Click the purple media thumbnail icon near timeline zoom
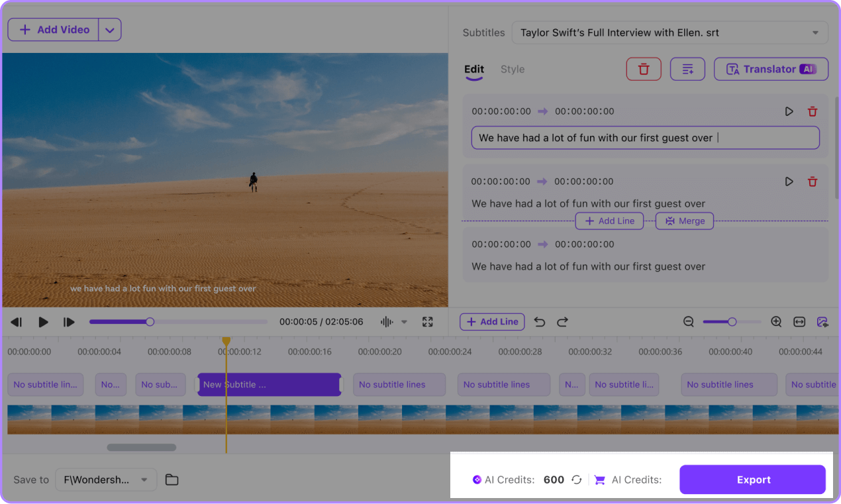841x504 pixels. pyautogui.click(x=822, y=322)
